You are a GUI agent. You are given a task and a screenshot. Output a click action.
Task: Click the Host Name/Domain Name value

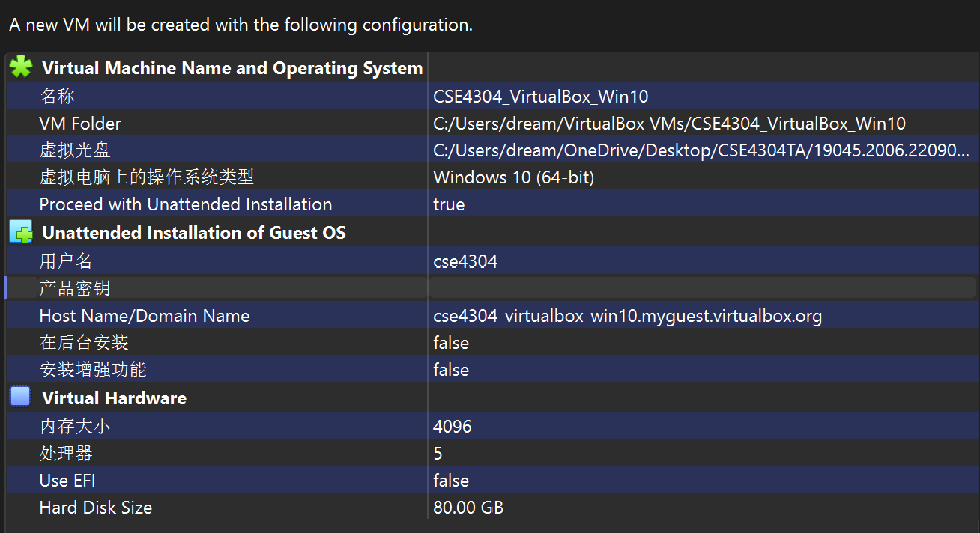tap(627, 316)
